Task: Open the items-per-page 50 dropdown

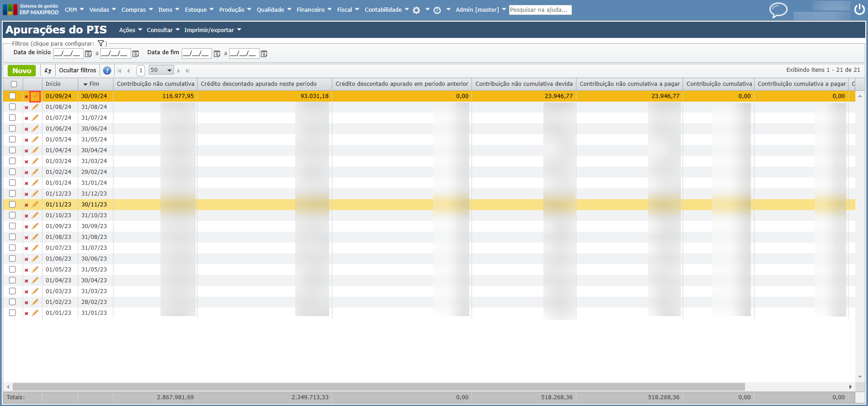Action: [161, 70]
